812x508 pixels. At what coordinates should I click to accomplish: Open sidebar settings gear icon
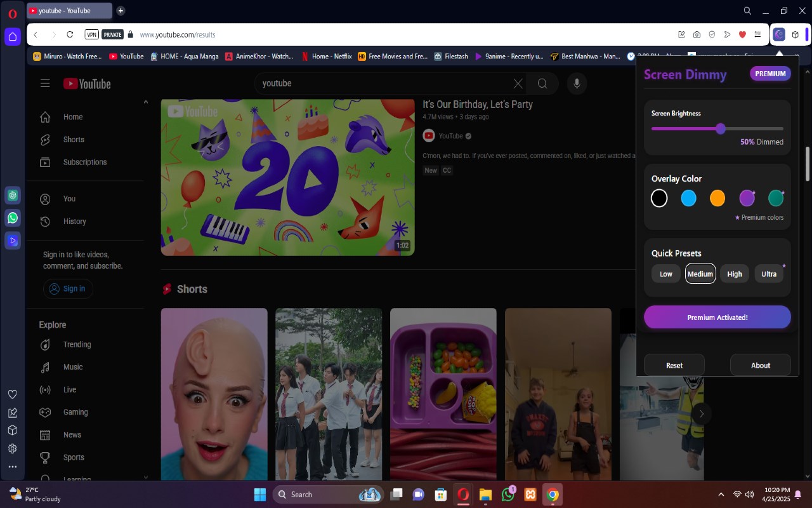[12, 448]
